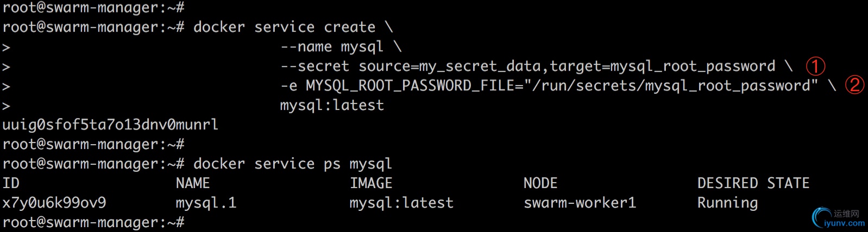Click the red circled number 2 annotation
The width and height of the screenshot is (868, 232).
854,85
